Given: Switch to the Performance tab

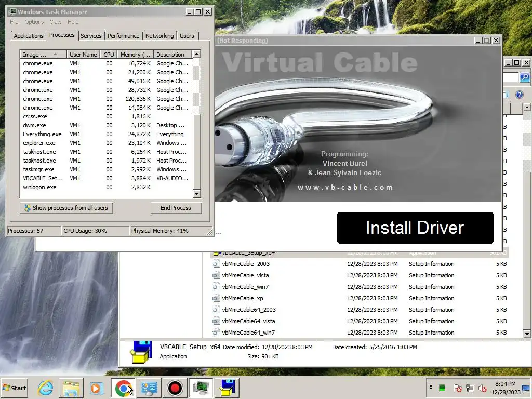Looking at the screenshot, I should (x=124, y=36).
